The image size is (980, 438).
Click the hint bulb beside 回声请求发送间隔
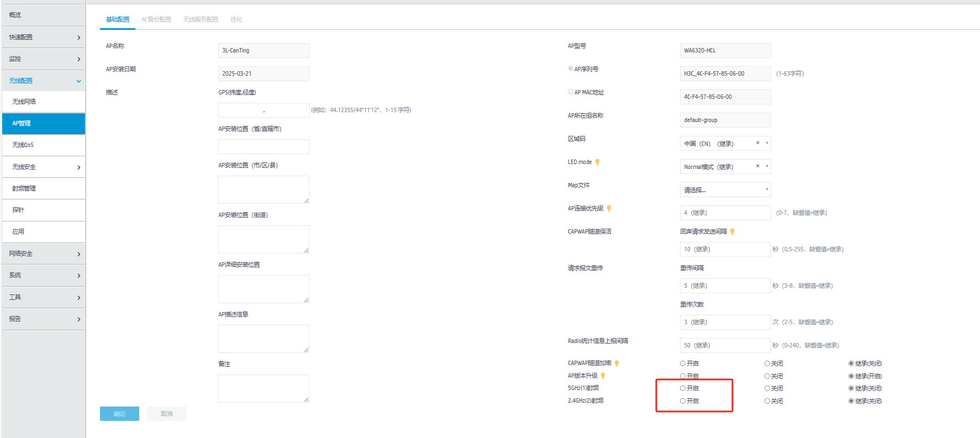pos(733,232)
